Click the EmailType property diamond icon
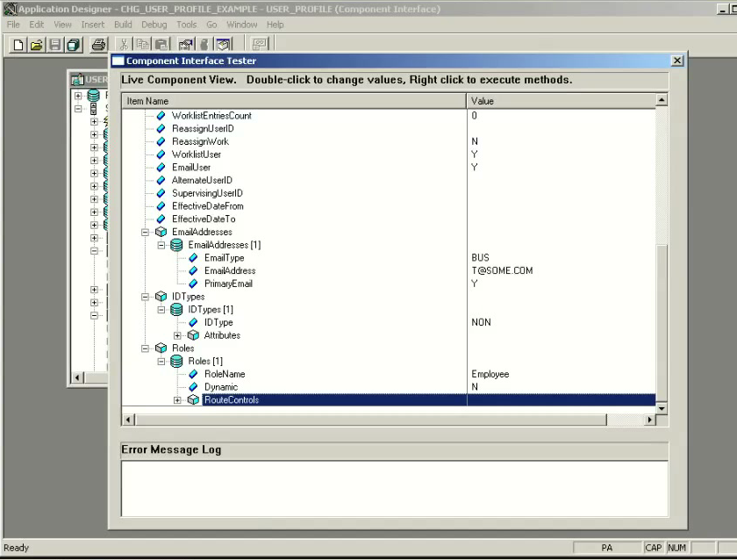The width and height of the screenshot is (737, 560). click(193, 258)
